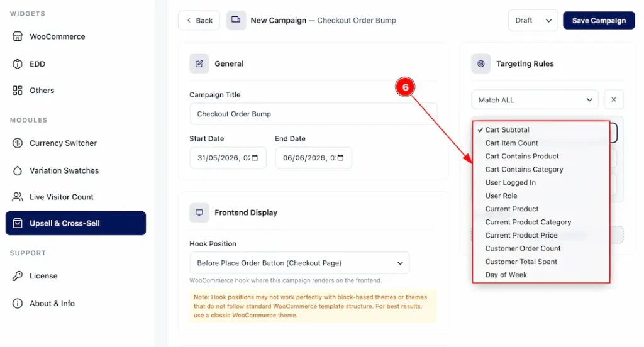
Task: Select User Role option
Action: point(541,196)
